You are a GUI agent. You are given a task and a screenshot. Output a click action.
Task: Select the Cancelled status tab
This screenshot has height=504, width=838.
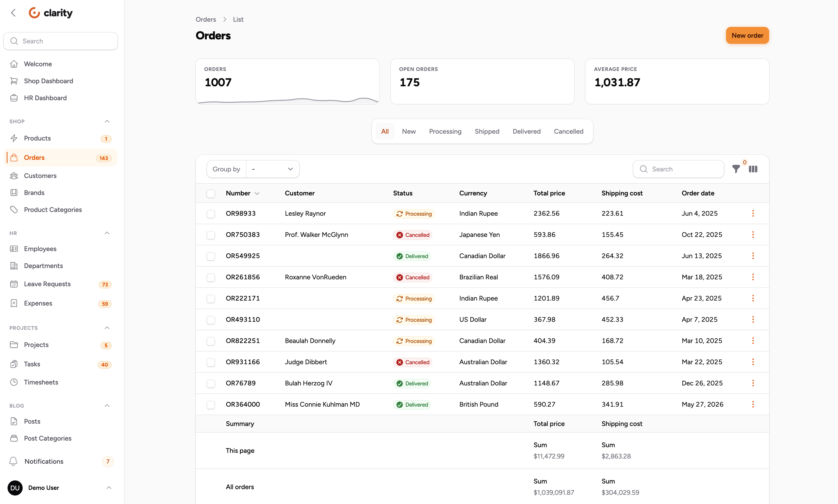pyautogui.click(x=568, y=132)
